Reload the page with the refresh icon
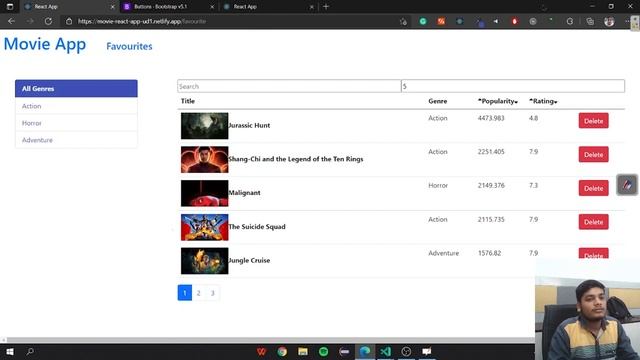640x360 pixels. coord(48,21)
